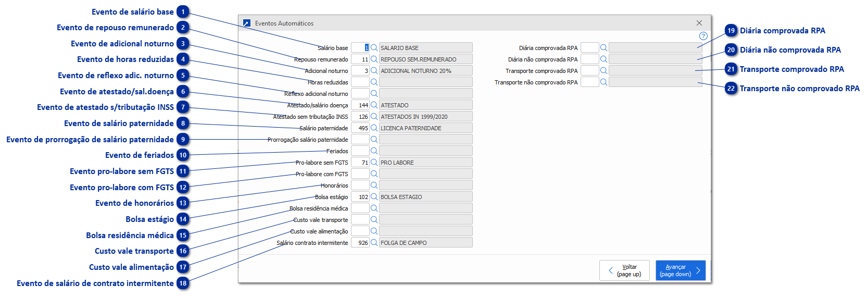This screenshot has width=868, height=297.
Task: Click the FOLGA DE CAMPO description
Action: [426, 242]
